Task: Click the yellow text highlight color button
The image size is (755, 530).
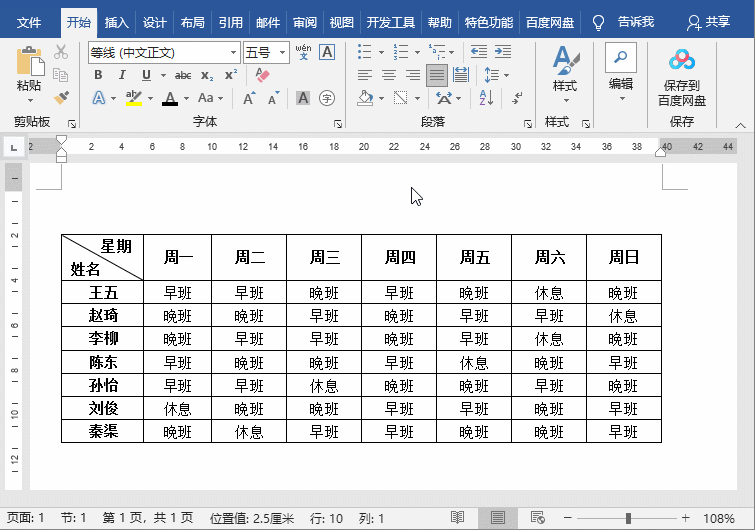Action: (133, 98)
